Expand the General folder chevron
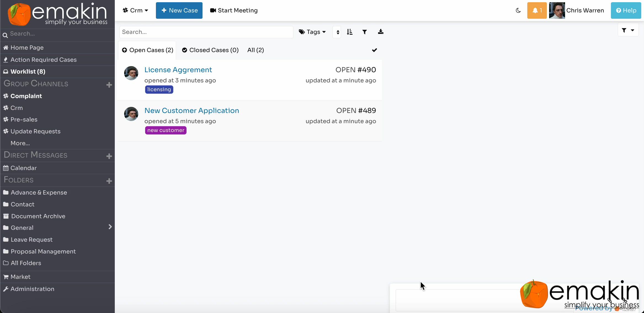This screenshot has width=644, height=313. click(110, 227)
